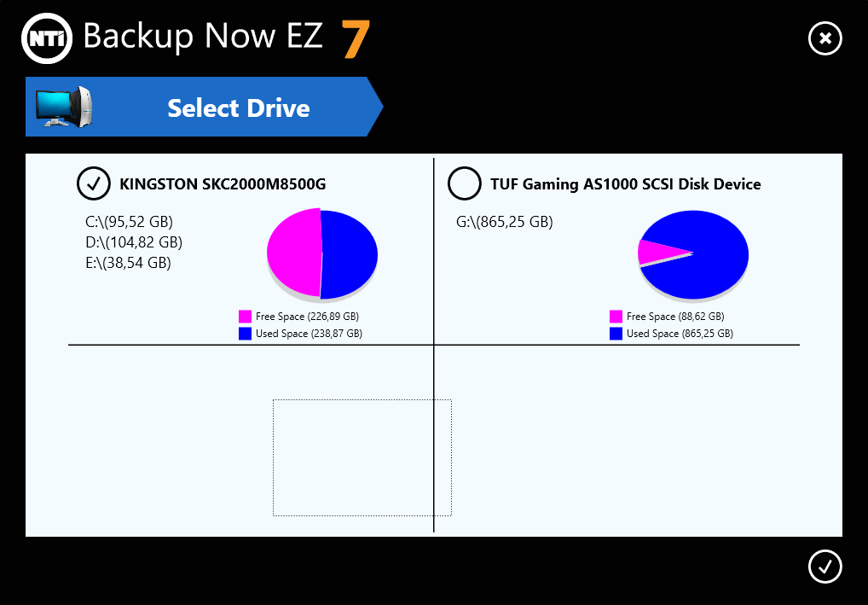
Task: Click the computer icon beside Select Drive
Action: click(x=61, y=107)
